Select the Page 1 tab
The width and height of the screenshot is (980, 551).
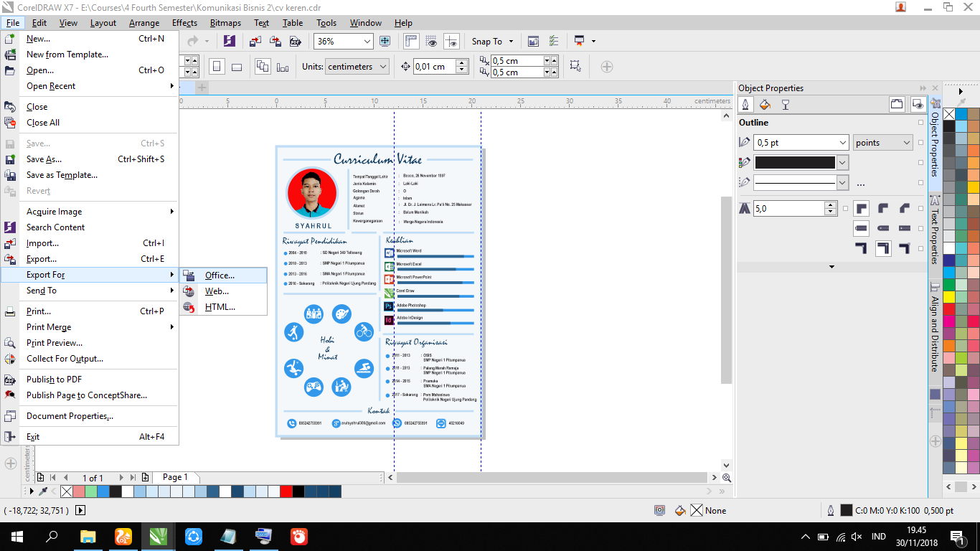tap(175, 477)
